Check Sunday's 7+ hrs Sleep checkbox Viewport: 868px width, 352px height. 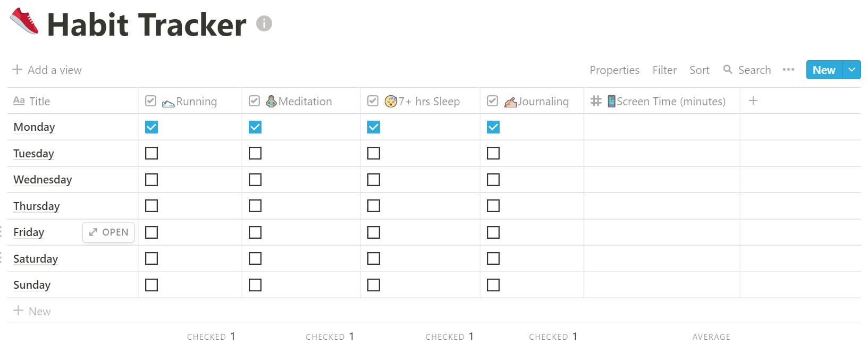374,285
